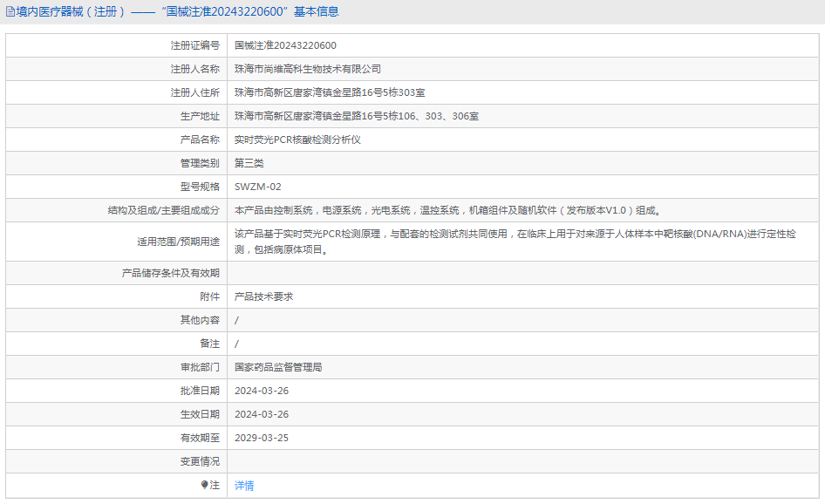Click the 管理类别 label
The image size is (825, 504).
(200, 164)
